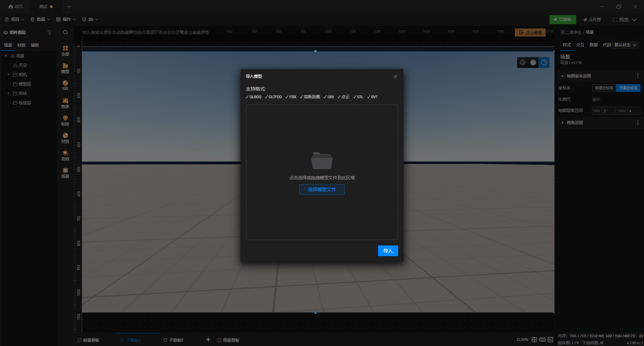This screenshot has height=346, width=644.
Task: Click the keyboard shortcuts icon
Action: [x=542, y=340]
